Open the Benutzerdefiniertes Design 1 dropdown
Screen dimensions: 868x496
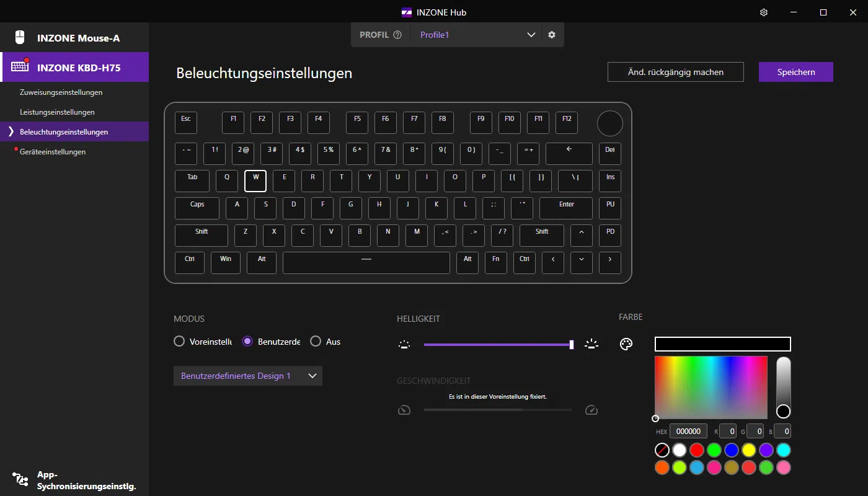248,376
